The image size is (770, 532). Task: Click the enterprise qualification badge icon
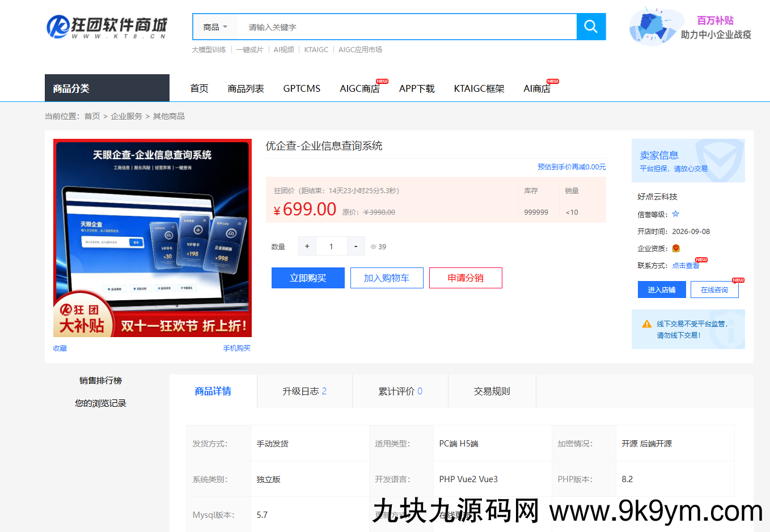point(676,248)
